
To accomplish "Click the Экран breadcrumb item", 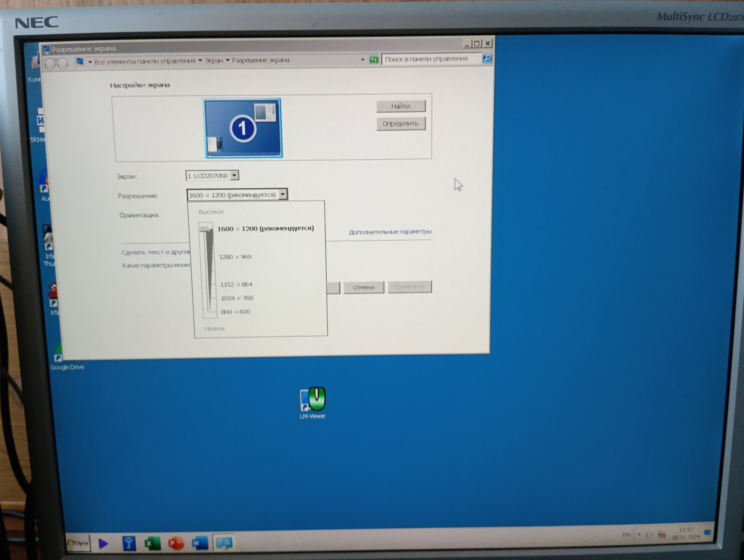I will [x=214, y=60].
